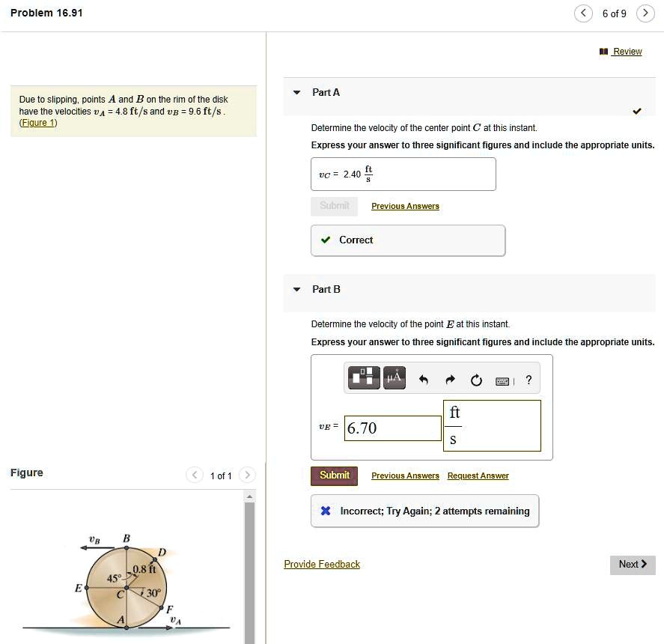Screen dimensions: 664x644
Task: Click the undo arrow in answer toolbar
Action: [424, 380]
